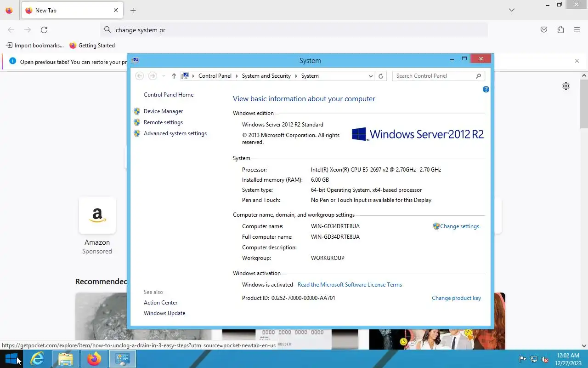This screenshot has width=588, height=368.
Task: Expand the chevron after System and Security
Action: coord(296,76)
